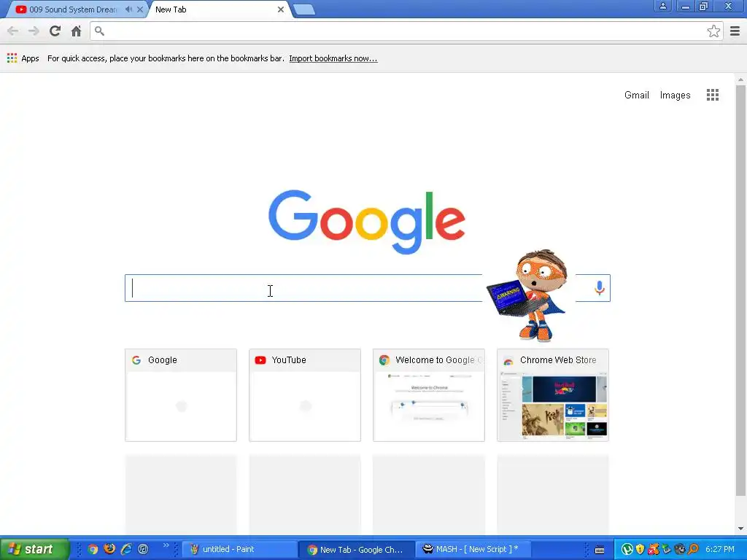
Task: Open the Google apps grid
Action: coord(712,95)
